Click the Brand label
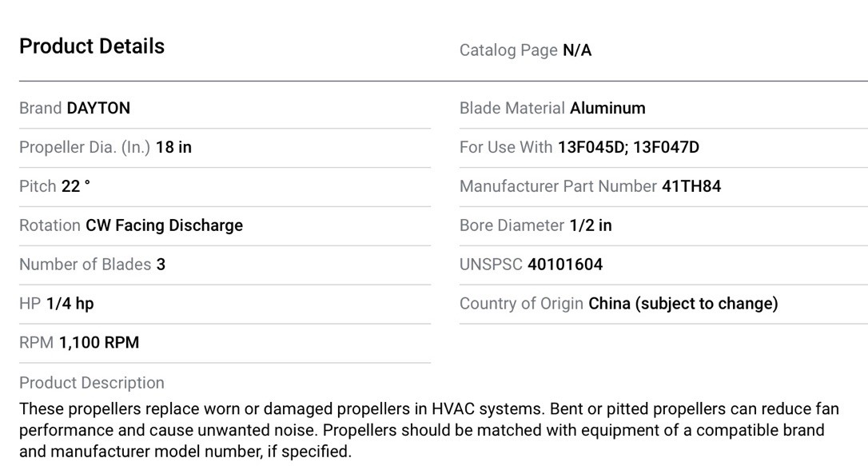 click(41, 108)
